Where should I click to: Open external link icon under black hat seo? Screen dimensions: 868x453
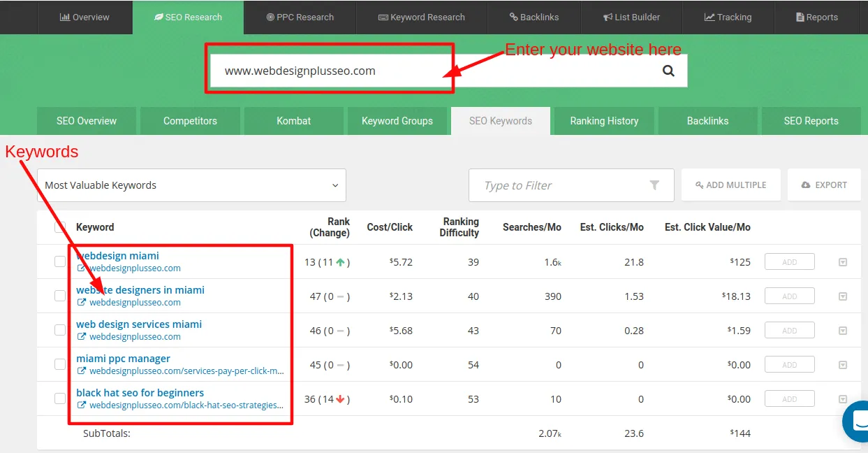(82, 405)
